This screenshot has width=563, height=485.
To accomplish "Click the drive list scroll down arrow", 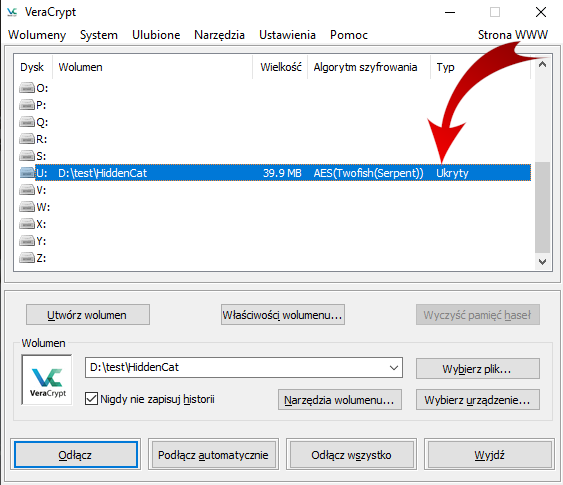I will click(542, 262).
